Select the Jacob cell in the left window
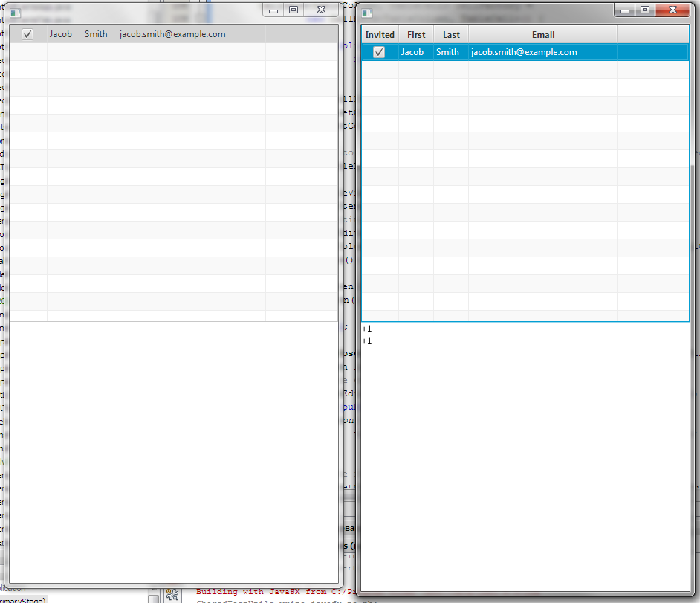This screenshot has width=700, height=603. [x=61, y=34]
